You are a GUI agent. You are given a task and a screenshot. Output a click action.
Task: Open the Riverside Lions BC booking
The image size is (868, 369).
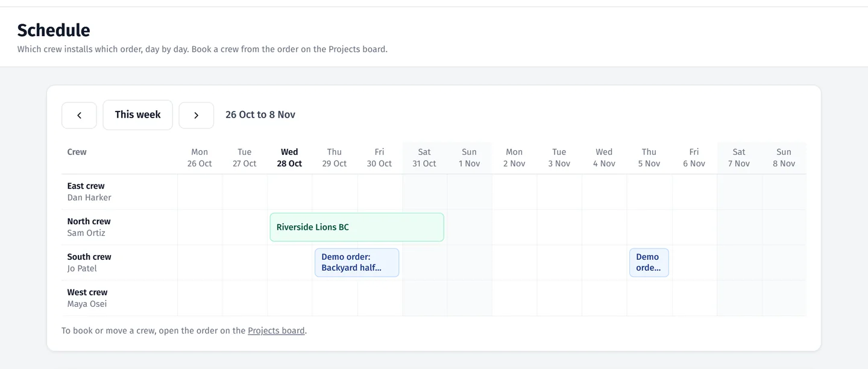pyautogui.click(x=357, y=227)
